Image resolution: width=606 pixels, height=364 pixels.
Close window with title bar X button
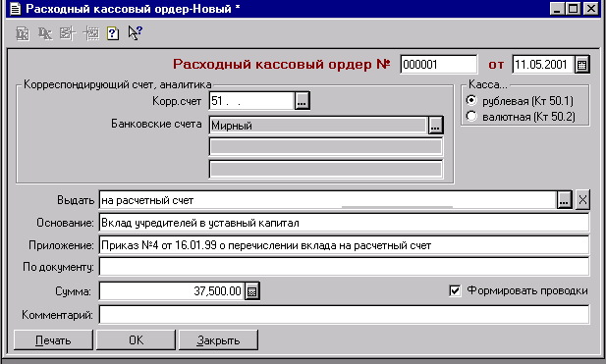(x=591, y=9)
